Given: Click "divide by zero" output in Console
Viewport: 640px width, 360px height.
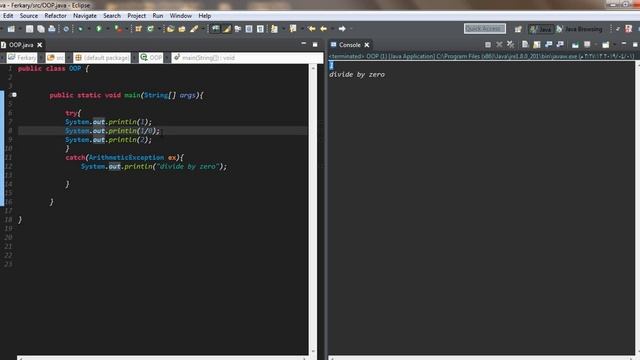Looking at the screenshot, I should pyautogui.click(x=357, y=75).
